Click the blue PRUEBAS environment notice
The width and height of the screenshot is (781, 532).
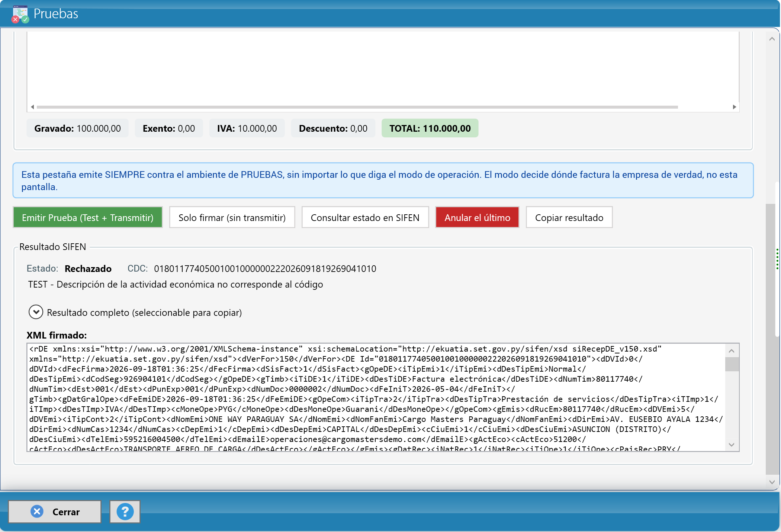tap(383, 180)
